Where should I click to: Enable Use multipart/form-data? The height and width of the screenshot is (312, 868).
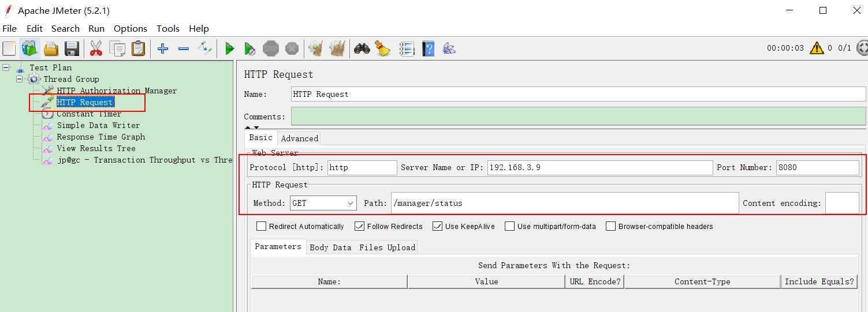point(510,226)
